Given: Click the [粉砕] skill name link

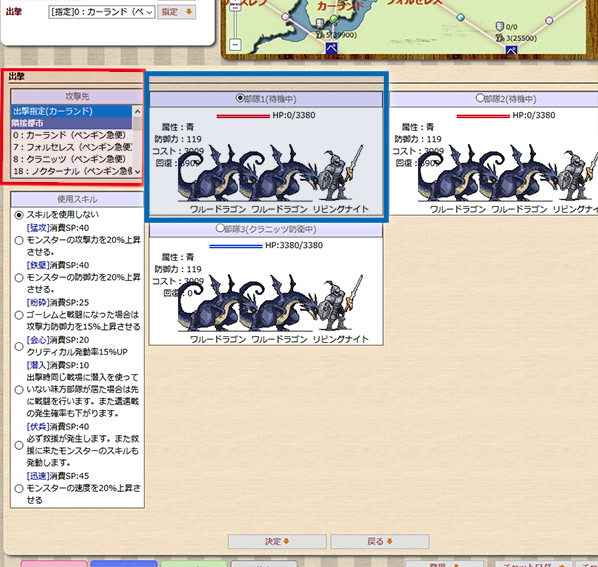Looking at the screenshot, I should pyautogui.click(x=38, y=302).
